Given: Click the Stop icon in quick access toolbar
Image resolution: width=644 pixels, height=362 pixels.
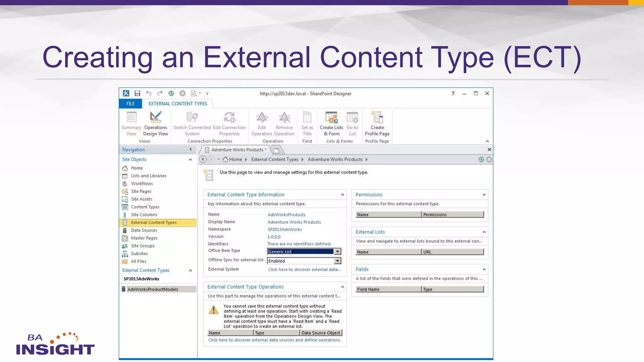Looking at the screenshot, I should (x=182, y=93).
